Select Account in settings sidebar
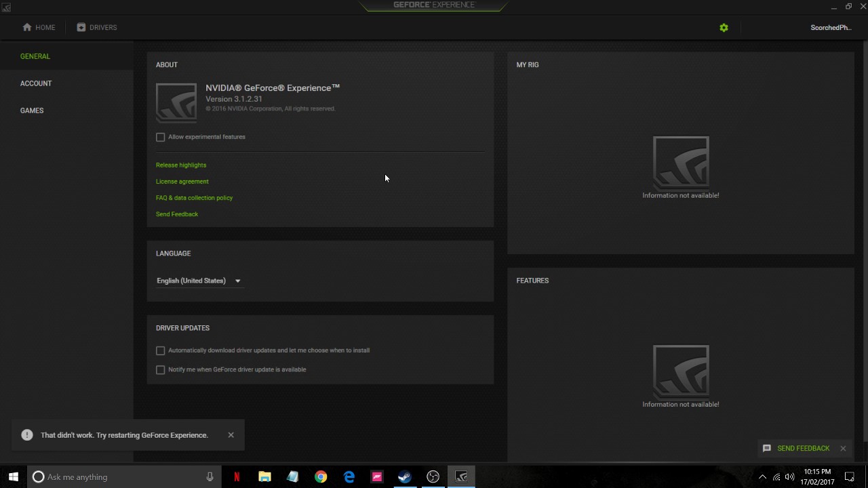 [36, 83]
